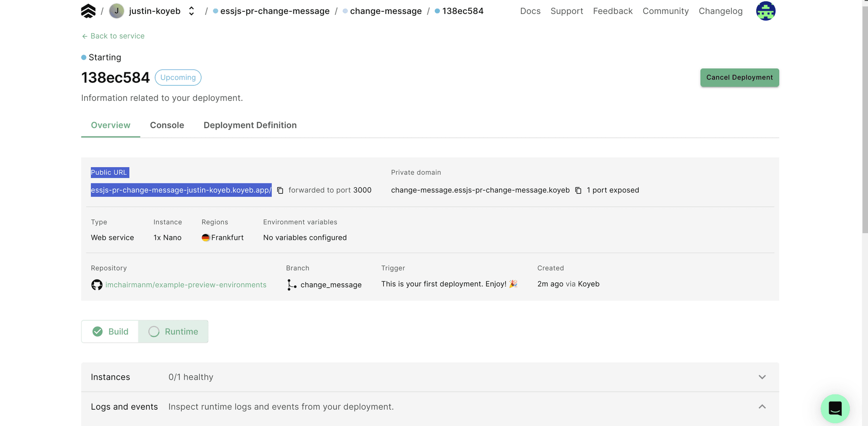This screenshot has height=426, width=868.
Task: Click the justin-koyeb J avatar
Action: [x=117, y=11]
